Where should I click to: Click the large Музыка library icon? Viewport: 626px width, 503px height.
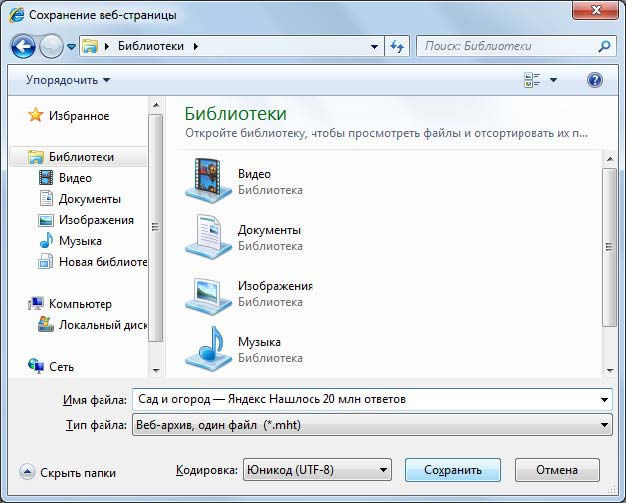tap(208, 349)
